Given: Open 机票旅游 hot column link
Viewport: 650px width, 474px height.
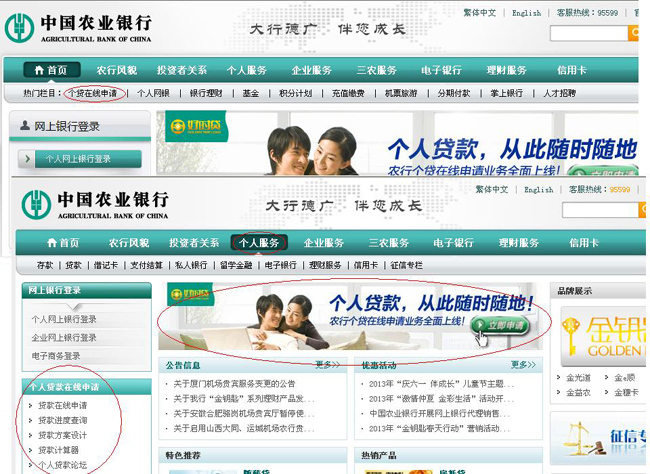Looking at the screenshot, I should pos(401,93).
